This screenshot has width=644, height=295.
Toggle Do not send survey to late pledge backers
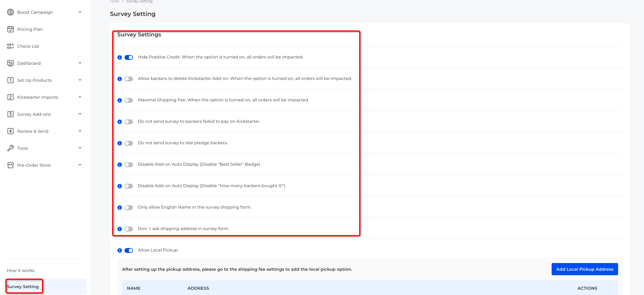(x=129, y=143)
